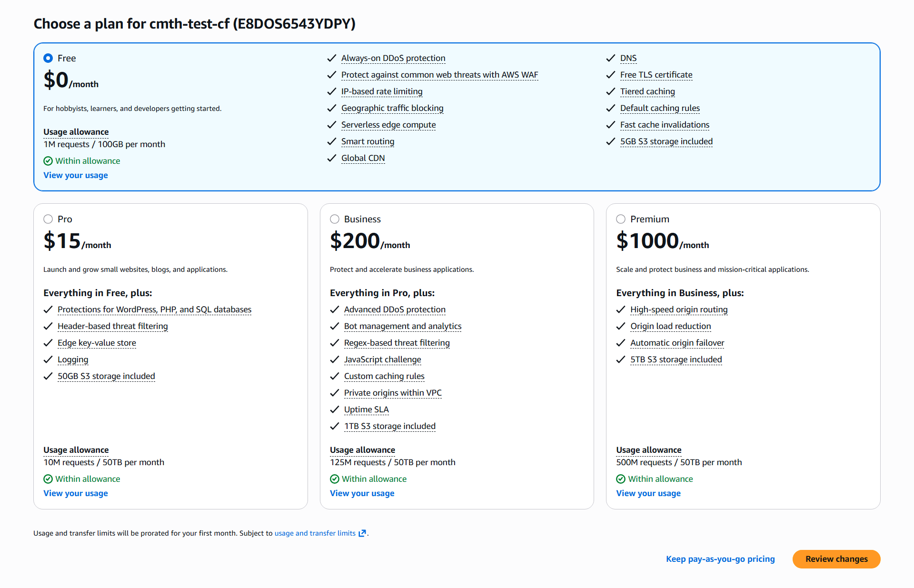Open View your usage in Free plan
The height and width of the screenshot is (588, 914).
point(76,175)
